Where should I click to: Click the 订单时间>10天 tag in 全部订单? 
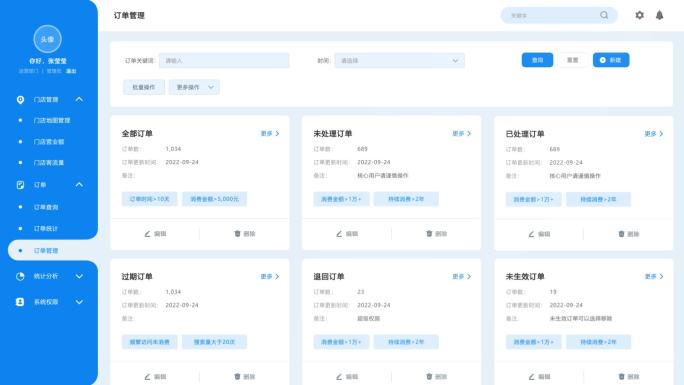tap(150, 199)
